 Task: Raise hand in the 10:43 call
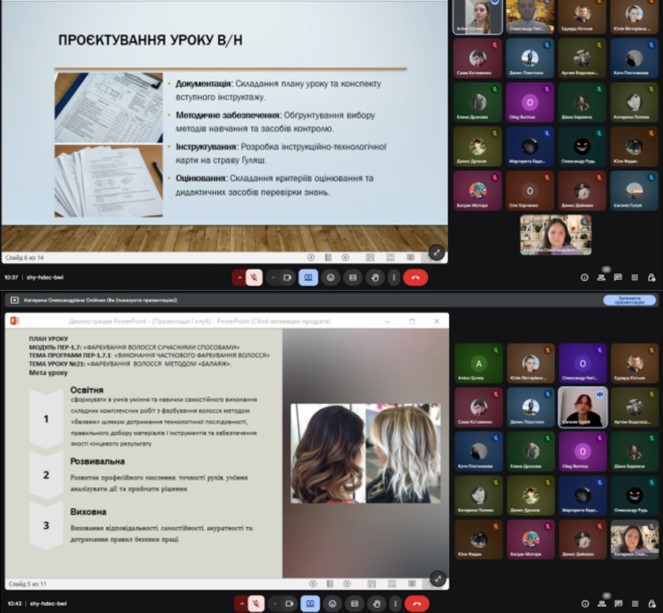[x=375, y=604]
